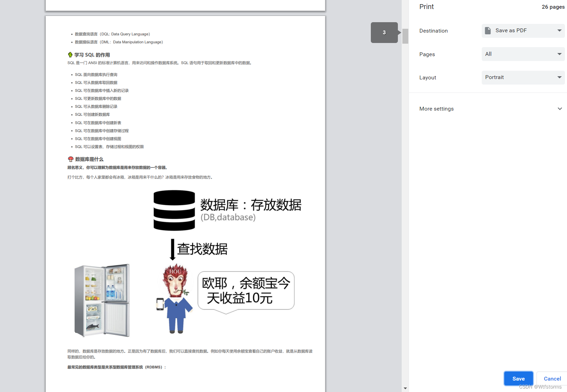
Task: Click the green icon beside 学习 SQL 的作用
Action: pyautogui.click(x=70, y=55)
